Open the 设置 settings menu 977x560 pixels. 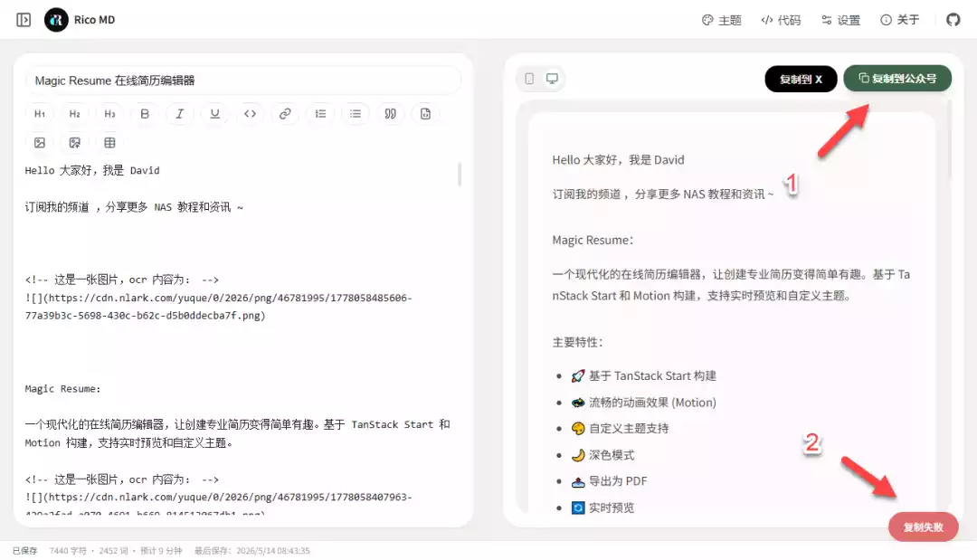pos(840,20)
